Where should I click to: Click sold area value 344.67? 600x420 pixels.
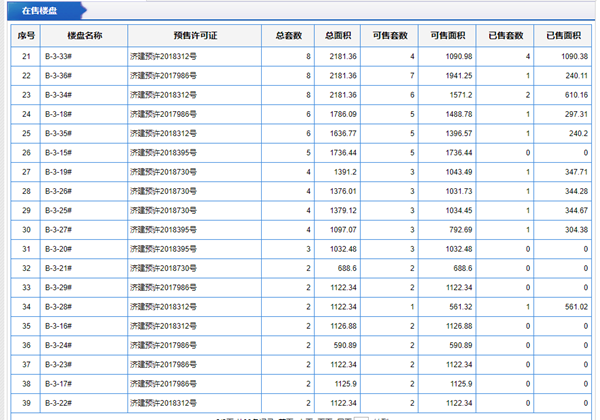(576, 210)
